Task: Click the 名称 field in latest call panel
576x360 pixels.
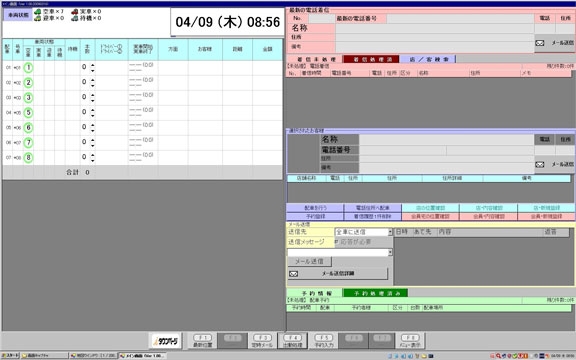Action: pyautogui.click(x=435, y=28)
